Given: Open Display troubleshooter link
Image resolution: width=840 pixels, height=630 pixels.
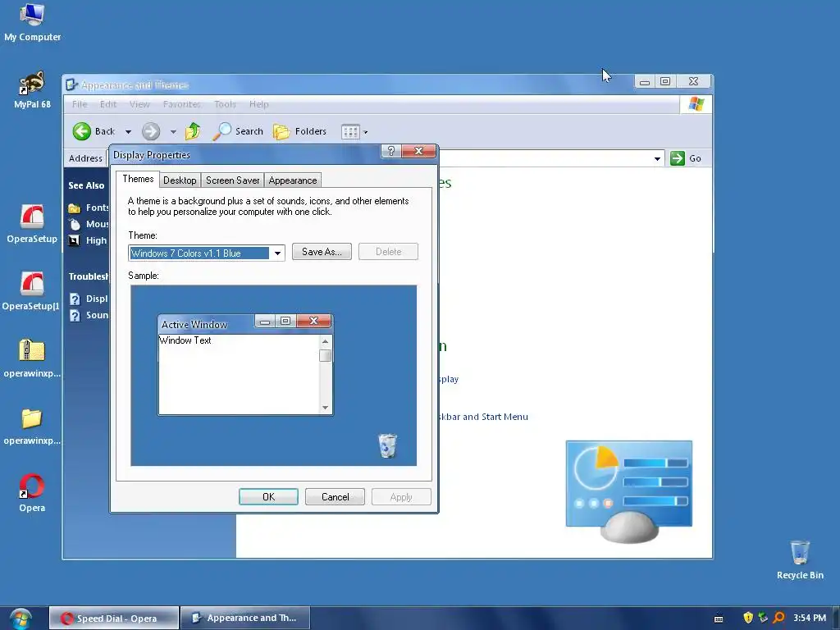Looking at the screenshot, I should tap(89, 299).
